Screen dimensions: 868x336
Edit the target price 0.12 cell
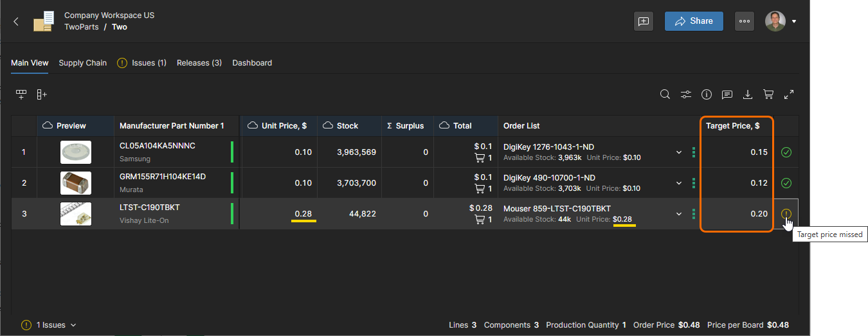click(737, 183)
